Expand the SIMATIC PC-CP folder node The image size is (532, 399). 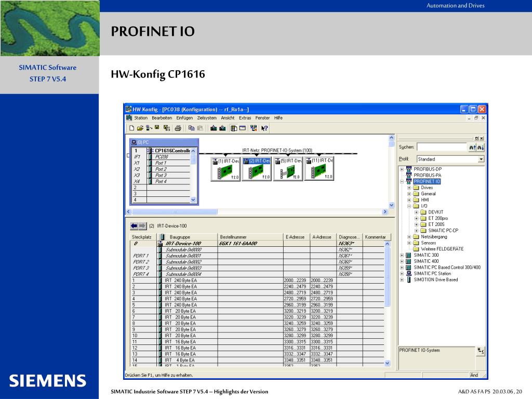(x=416, y=230)
